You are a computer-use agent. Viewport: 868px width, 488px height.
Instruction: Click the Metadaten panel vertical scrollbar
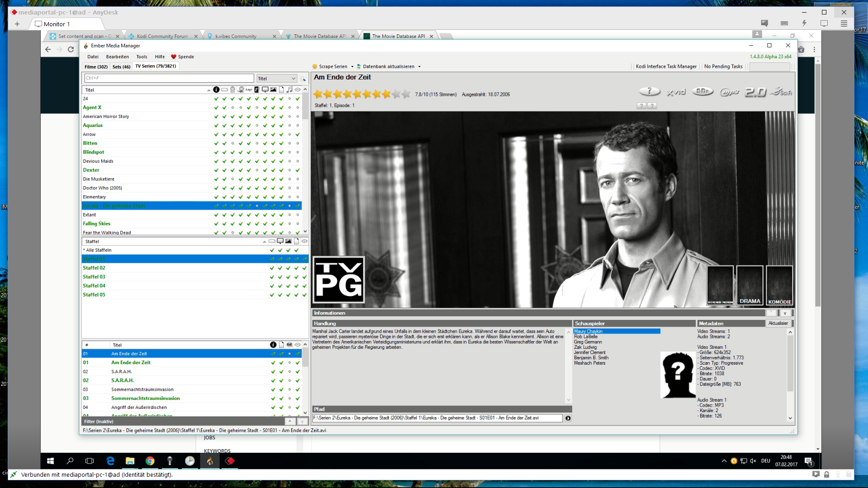coord(790,375)
